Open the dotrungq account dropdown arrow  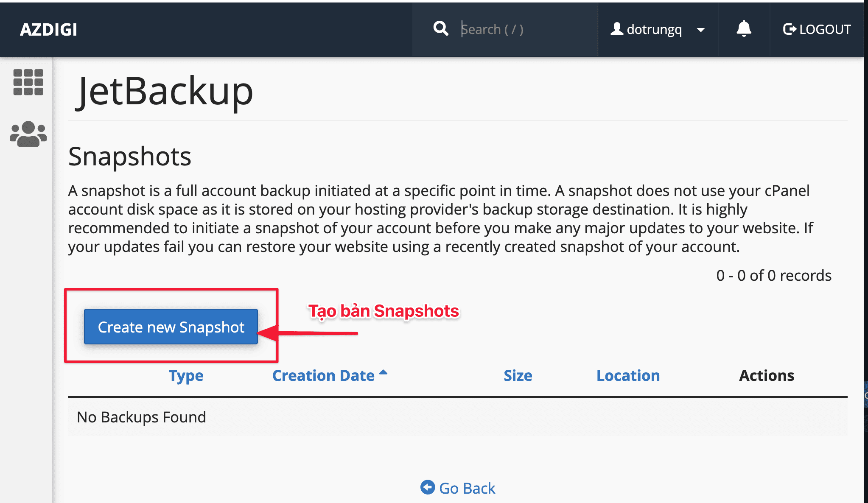701,30
